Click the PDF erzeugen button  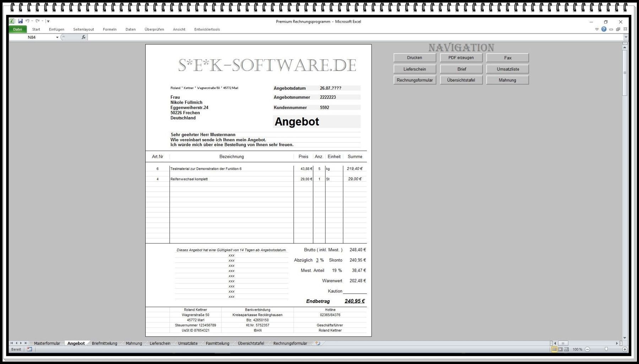(x=461, y=58)
